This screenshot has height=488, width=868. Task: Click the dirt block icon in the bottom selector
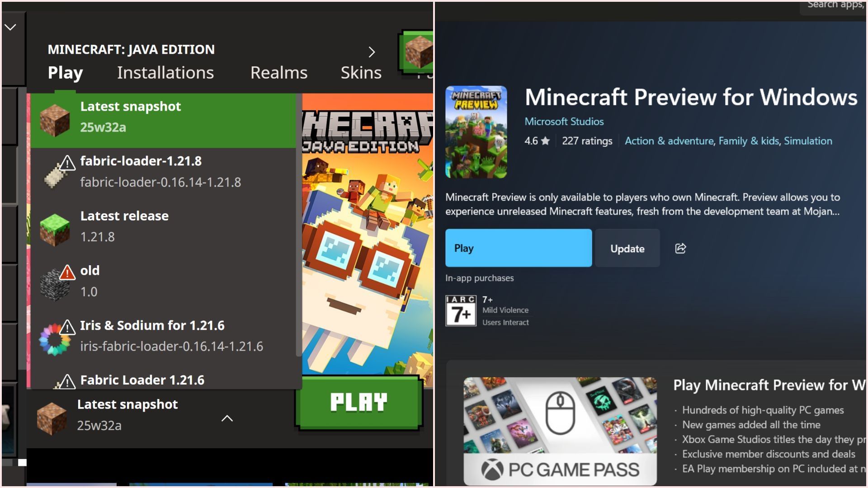coord(52,418)
